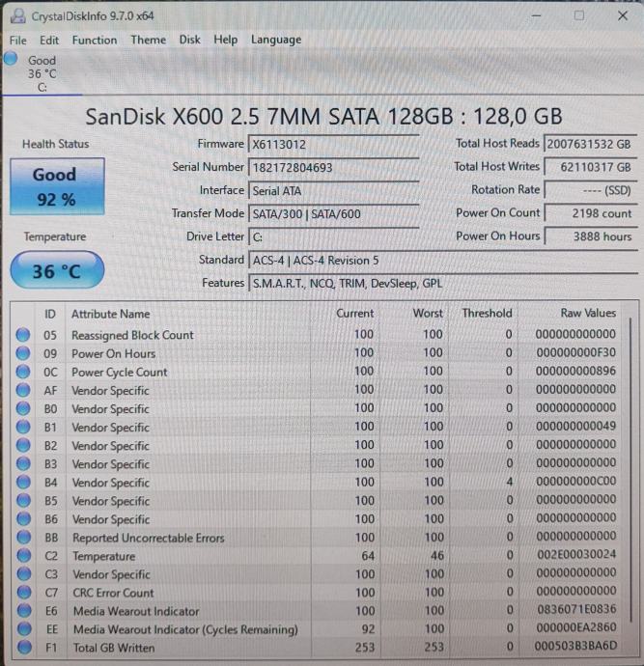Click the SanDisk X600 drive title
This screenshot has height=666, width=644.
tap(323, 117)
